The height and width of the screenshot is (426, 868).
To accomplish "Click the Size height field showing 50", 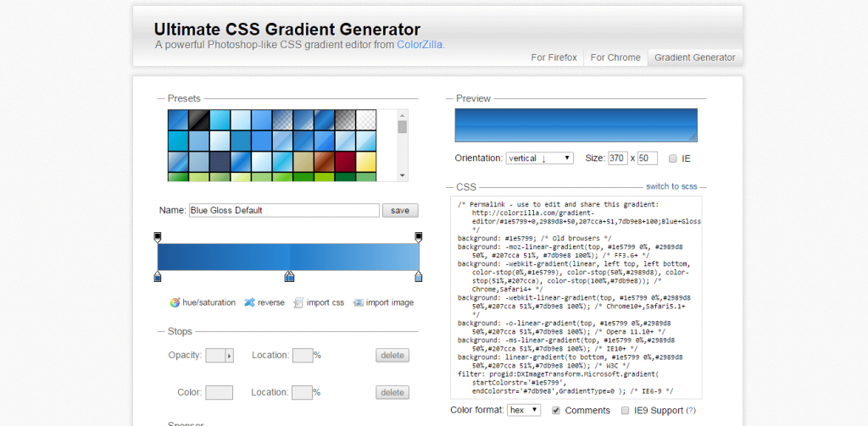I will coord(647,158).
